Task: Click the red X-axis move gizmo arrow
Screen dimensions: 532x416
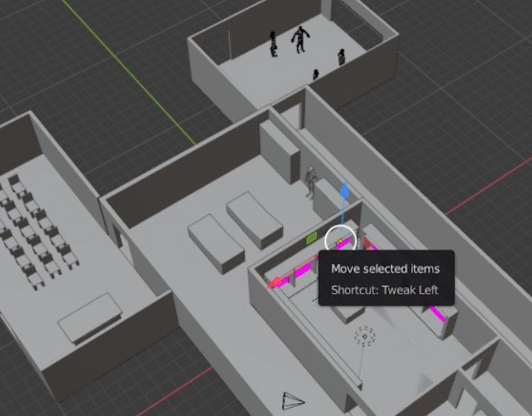Action: 274,282
